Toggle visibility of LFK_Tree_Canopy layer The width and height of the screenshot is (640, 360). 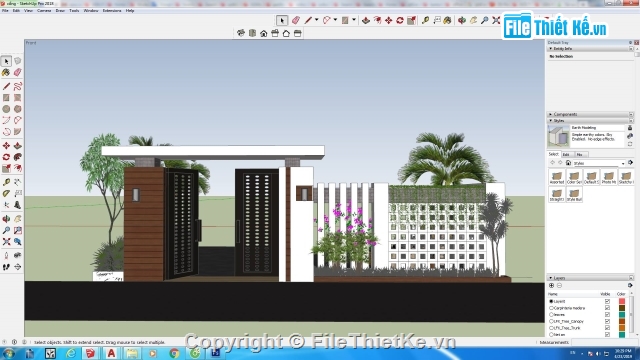[x=607, y=321]
